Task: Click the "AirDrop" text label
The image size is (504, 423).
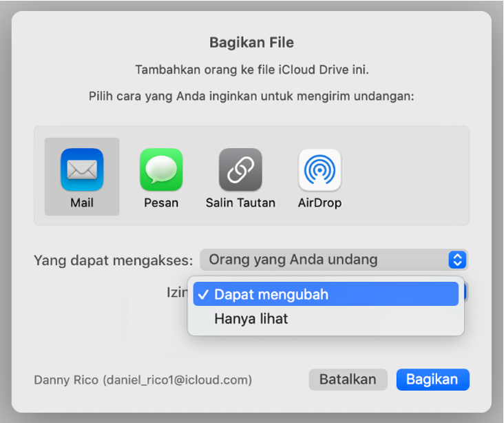Action: pos(319,203)
